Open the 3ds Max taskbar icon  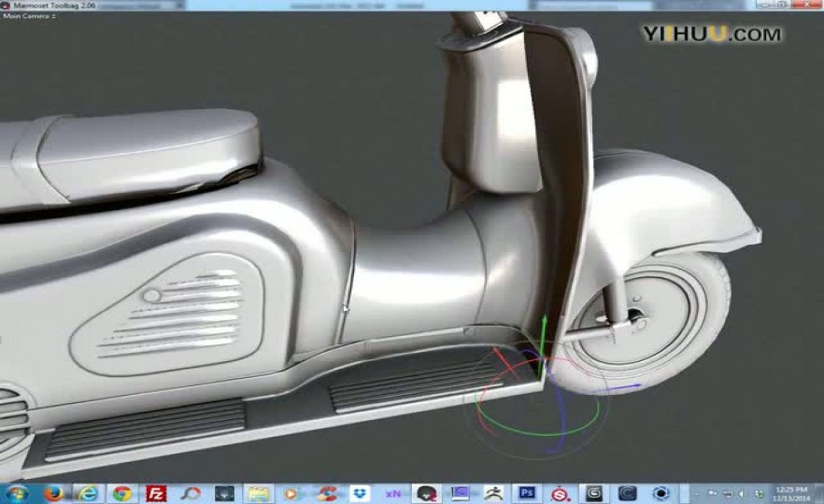[594, 494]
